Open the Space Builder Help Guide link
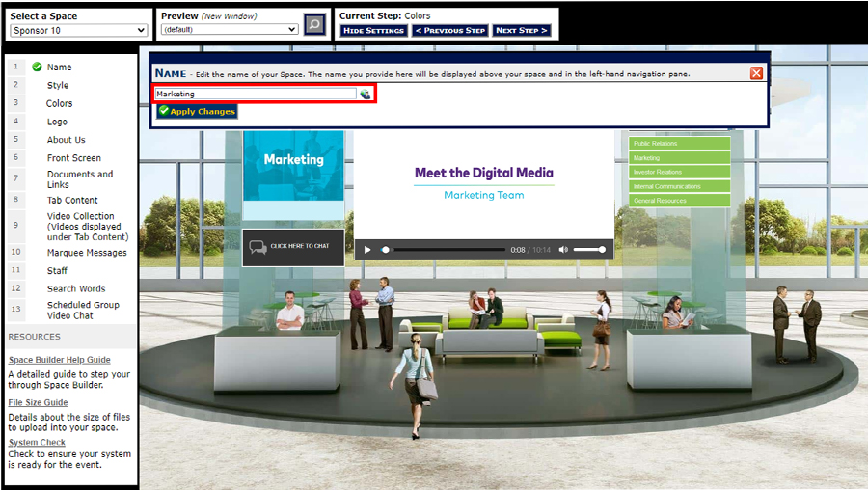The height and width of the screenshot is (490, 868). tap(59, 360)
